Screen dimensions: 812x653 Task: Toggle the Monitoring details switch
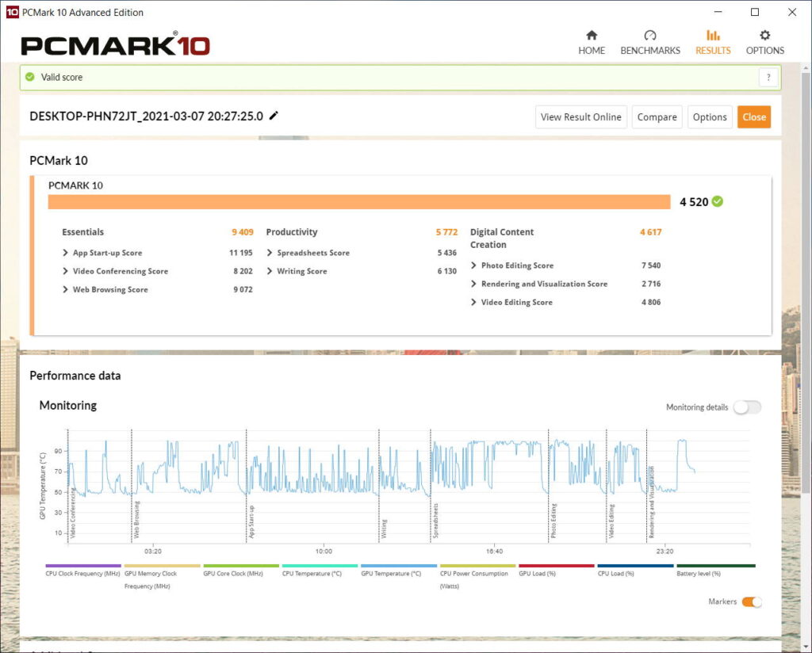(x=747, y=407)
